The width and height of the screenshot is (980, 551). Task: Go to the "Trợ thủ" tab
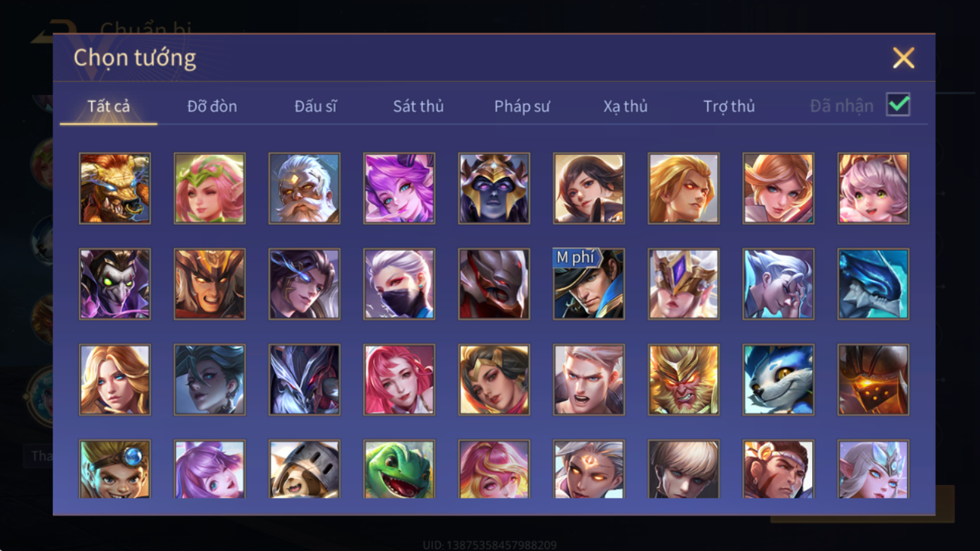(729, 106)
